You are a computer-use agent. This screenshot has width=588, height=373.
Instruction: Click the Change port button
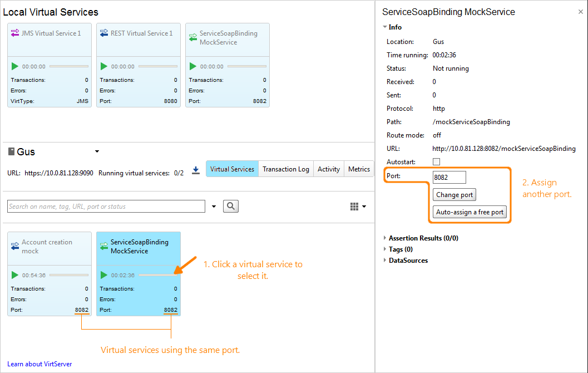[x=454, y=194]
